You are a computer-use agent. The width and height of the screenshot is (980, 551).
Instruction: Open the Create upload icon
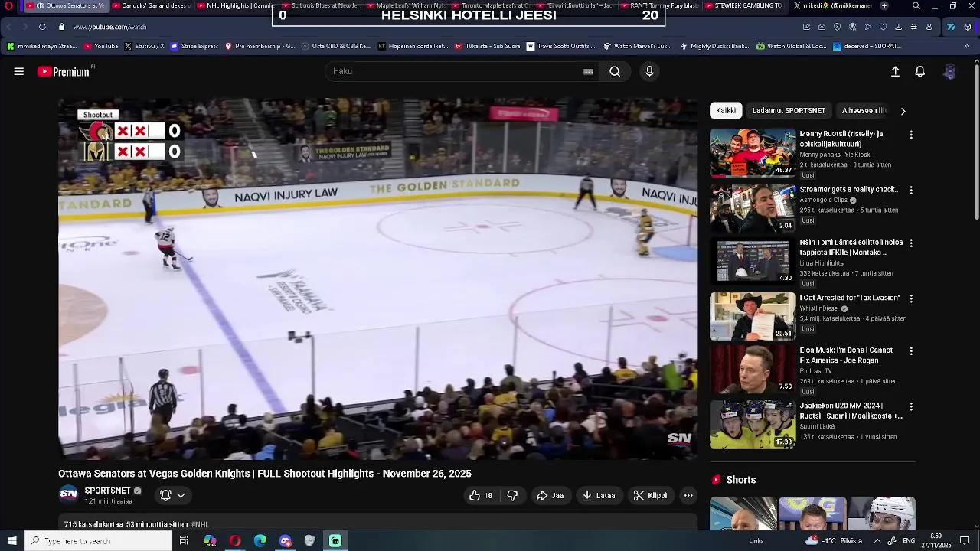[895, 71]
